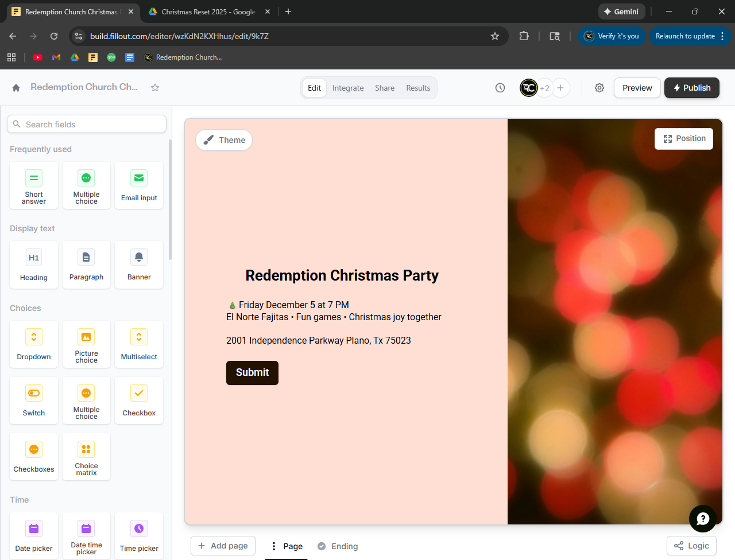735x560 pixels.
Task: Add a Heading display text block
Action: pos(34,265)
